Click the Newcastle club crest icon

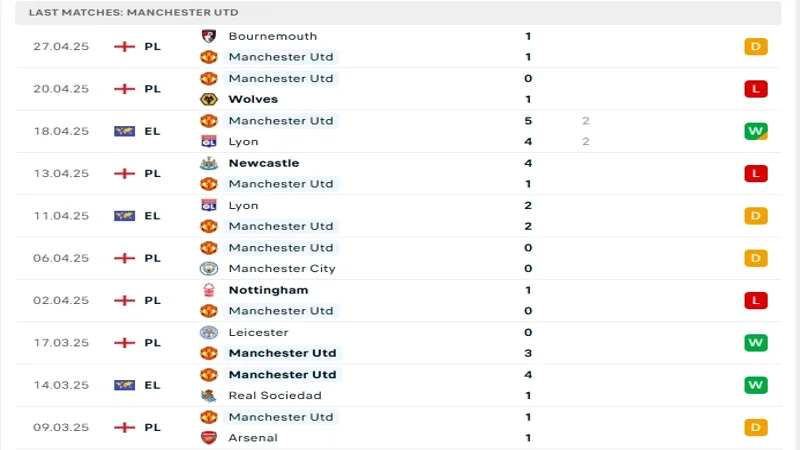click(208, 163)
